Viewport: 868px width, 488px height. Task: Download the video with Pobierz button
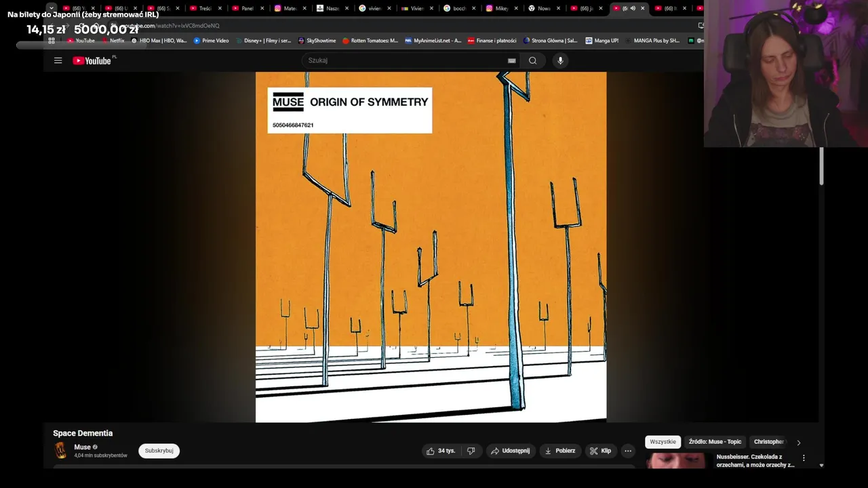click(x=560, y=451)
